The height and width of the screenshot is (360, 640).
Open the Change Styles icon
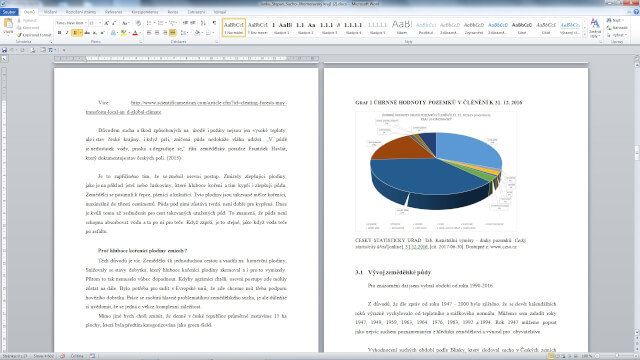pos(595,27)
